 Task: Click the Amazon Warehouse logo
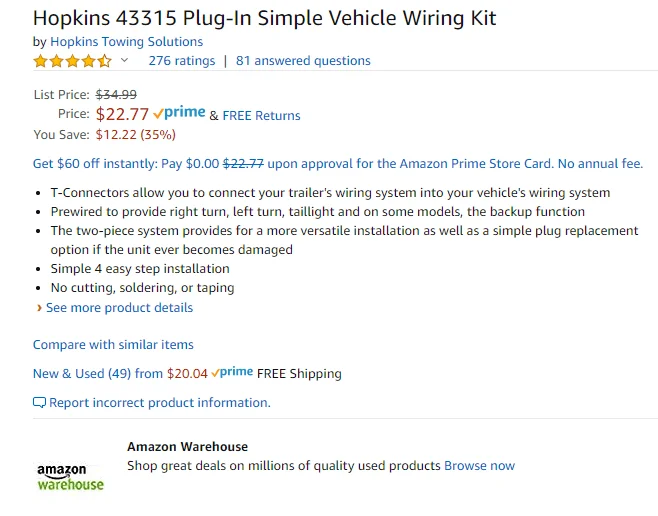tap(70, 477)
